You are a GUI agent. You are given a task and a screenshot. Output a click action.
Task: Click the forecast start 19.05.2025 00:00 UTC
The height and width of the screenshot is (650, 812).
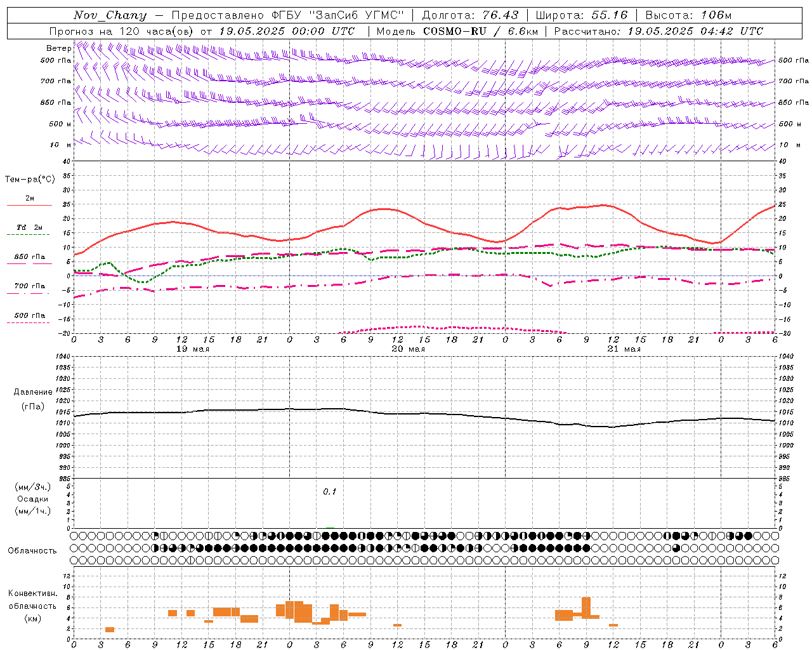coord(287,31)
